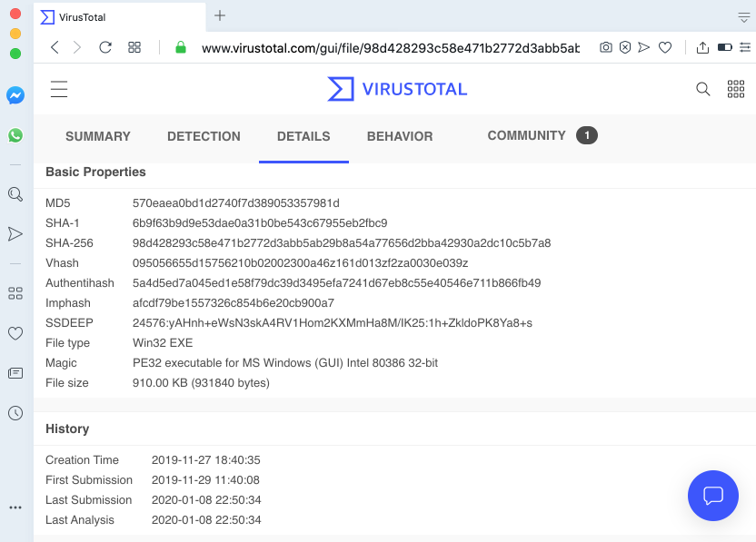
Task: Open the ad blocker shield icon
Action: pos(625,47)
